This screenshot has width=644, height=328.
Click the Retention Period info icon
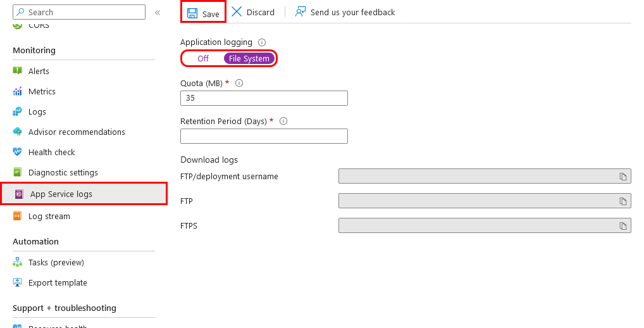click(283, 121)
